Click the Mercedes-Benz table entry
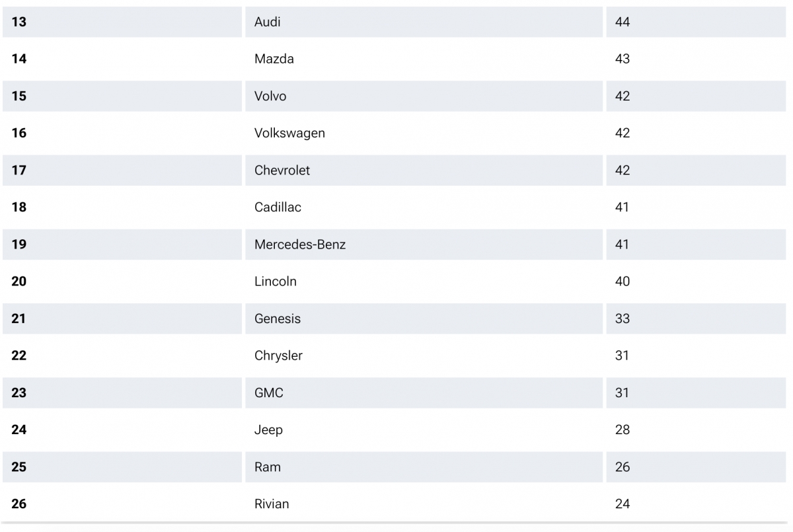The width and height of the screenshot is (793, 532). pos(300,245)
